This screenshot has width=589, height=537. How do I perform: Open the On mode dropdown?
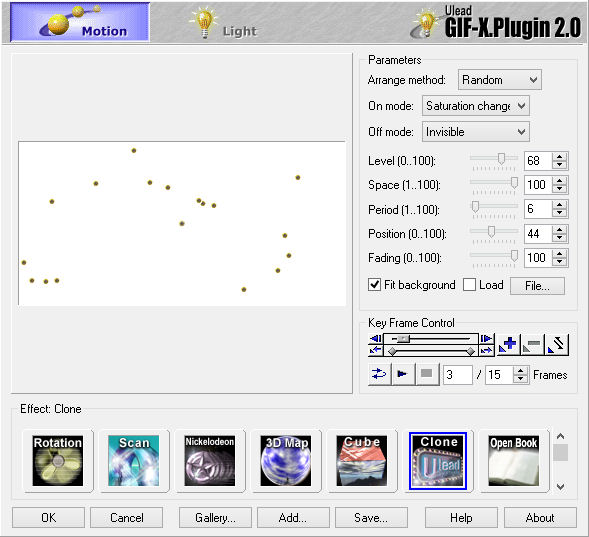tap(476, 106)
